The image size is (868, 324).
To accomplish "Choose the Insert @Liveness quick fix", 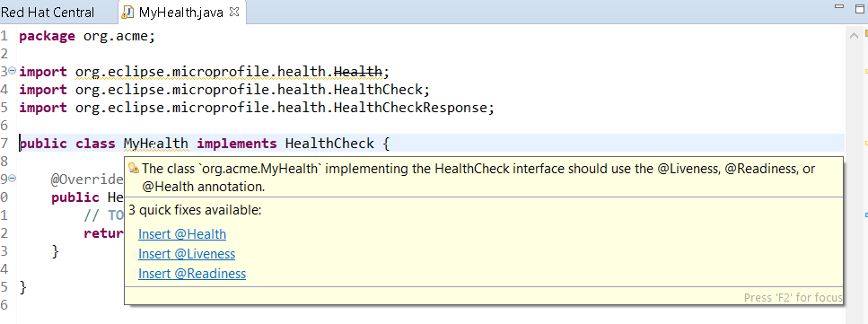I will pos(187,254).
